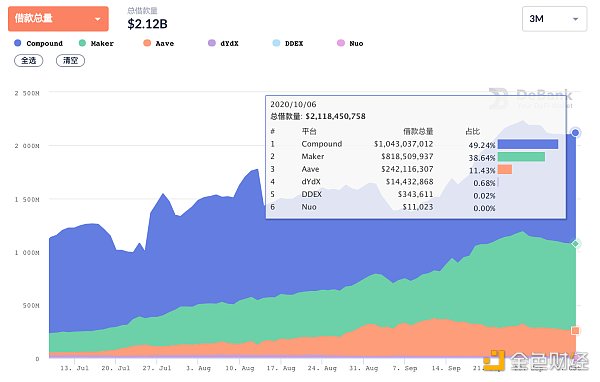
Task: Click the Nuo row amount $11,023
Action: 418,207
